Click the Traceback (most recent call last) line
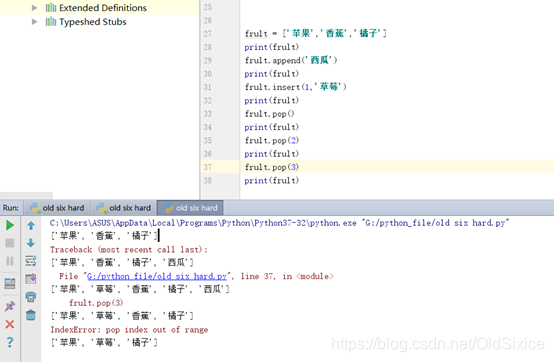The height and width of the screenshot is (362, 554). pos(129,250)
